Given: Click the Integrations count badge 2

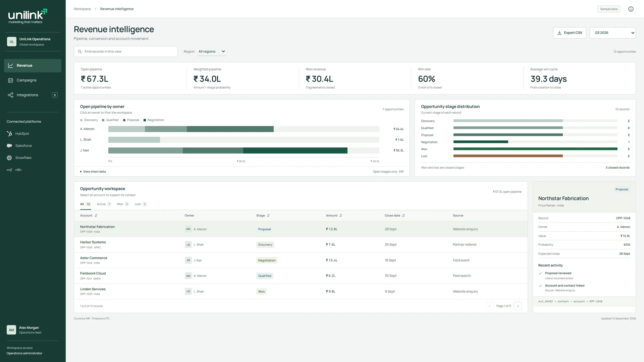Looking at the screenshot, I should coord(55,95).
